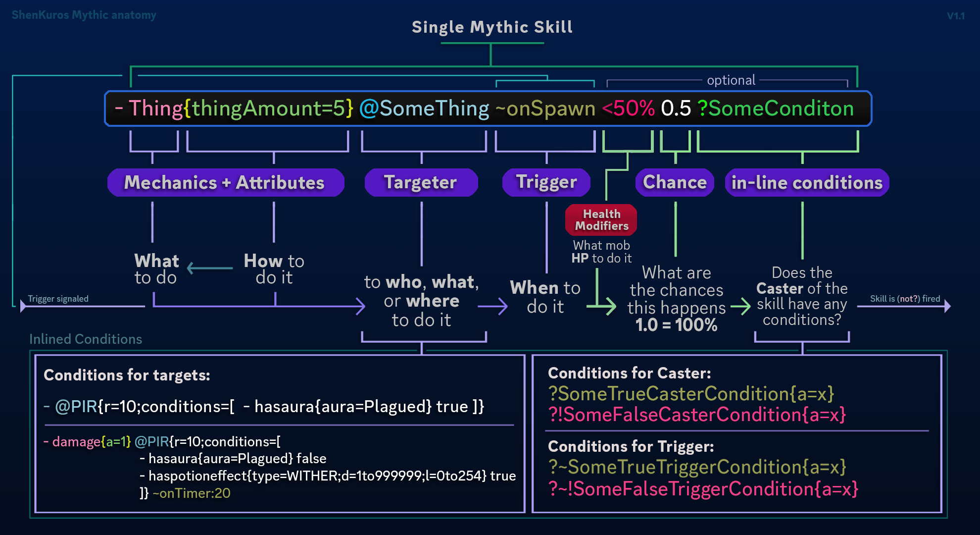Viewport: 980px width, 535px height.
Task: Click the @PIR{r=10;conditions=[ example line
Action: pyautogui.click(x=264, y=407)
